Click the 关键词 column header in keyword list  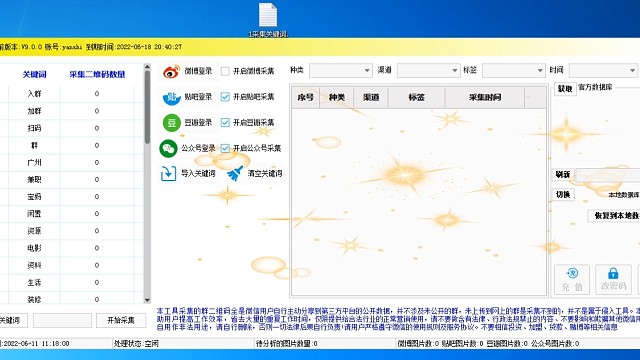tap(34, 74)
